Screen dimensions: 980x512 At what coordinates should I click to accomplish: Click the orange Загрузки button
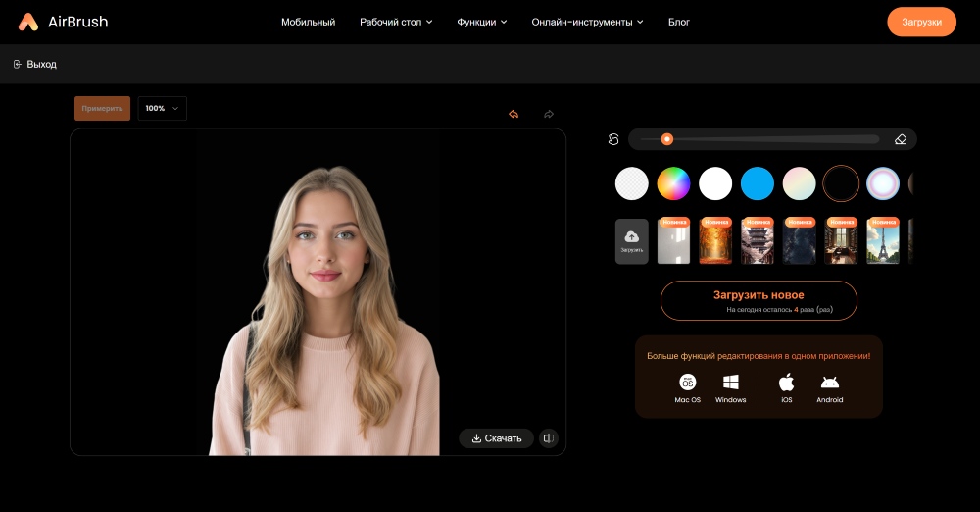click(921, 22)
